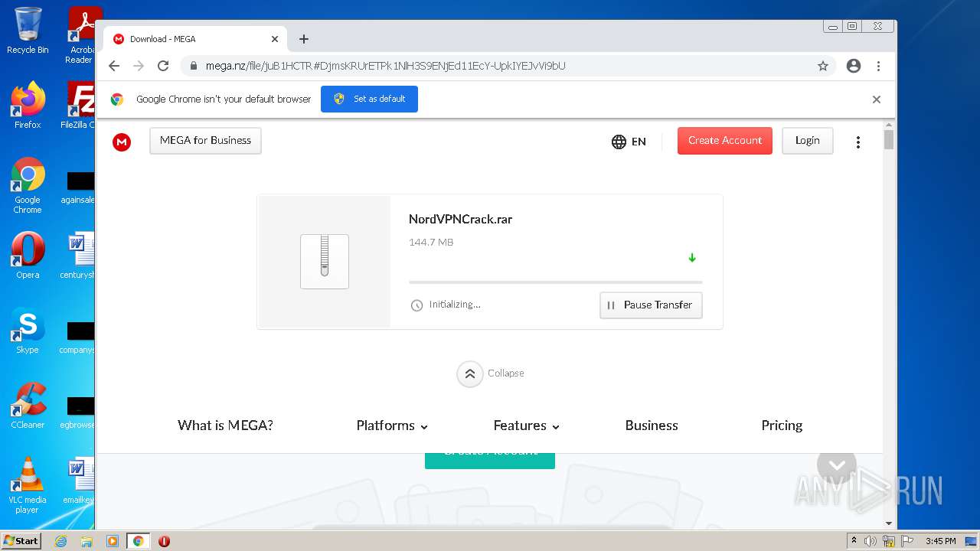Screen dimensions: 980x551
Task: Open the Business menu item
Action: click(x=652, y=425)
